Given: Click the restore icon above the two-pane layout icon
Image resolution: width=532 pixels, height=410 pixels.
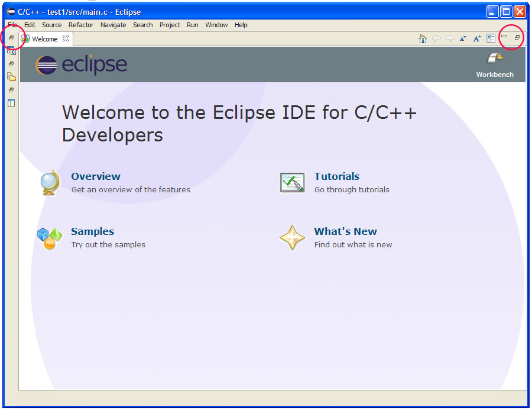Looking at the screenshot, I should point(11,90).
